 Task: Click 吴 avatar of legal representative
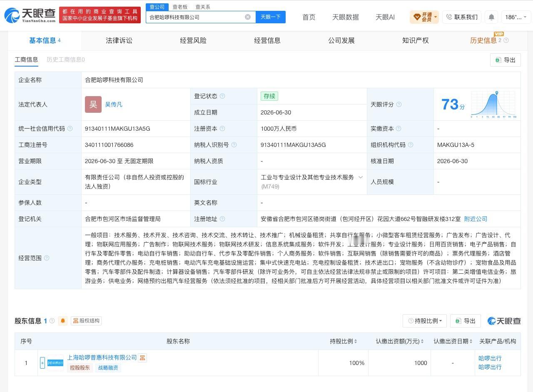coord(93,104)
